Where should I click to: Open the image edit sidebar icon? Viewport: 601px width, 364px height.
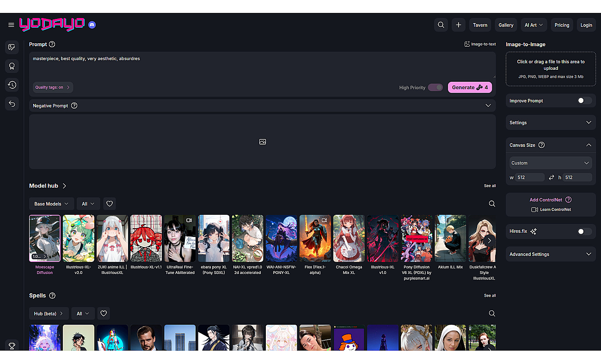tap(12, 47)
